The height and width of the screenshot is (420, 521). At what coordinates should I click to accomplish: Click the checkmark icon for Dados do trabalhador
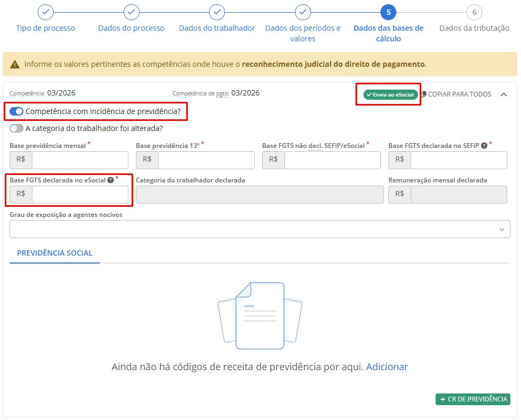tap(217, 12)
